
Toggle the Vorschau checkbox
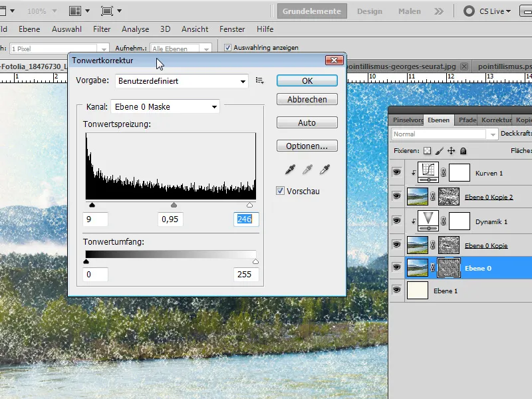click(280, 191)
